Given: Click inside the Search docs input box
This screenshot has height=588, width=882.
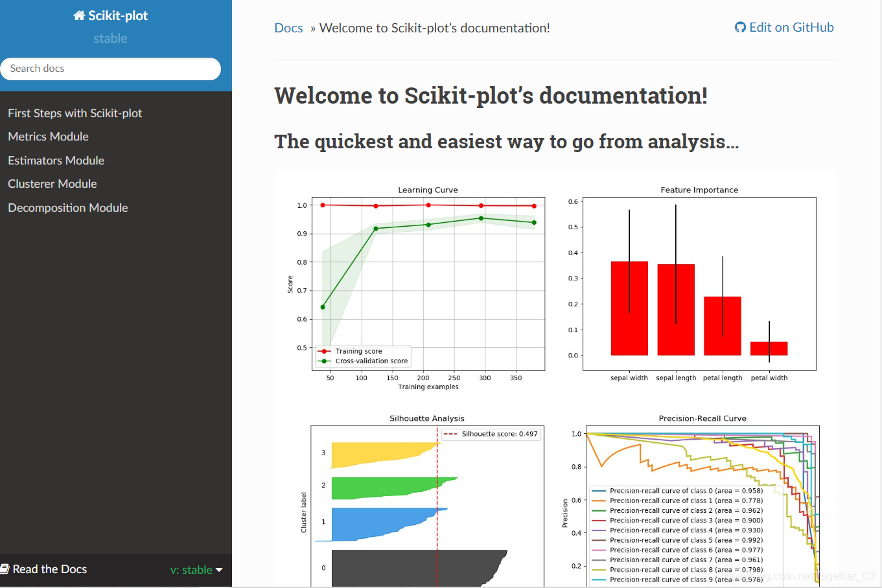Looking at the screenshot, I should click(x=110, y=68).
